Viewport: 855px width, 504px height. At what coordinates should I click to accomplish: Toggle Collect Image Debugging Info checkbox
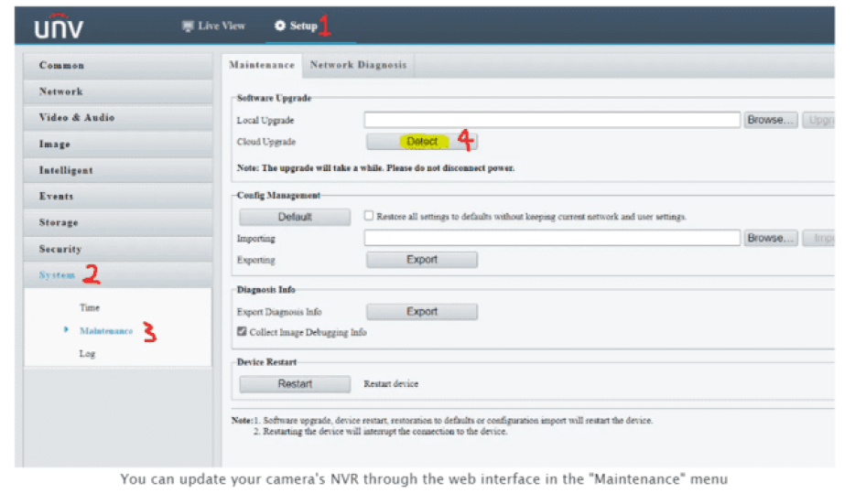pos(242,332)
